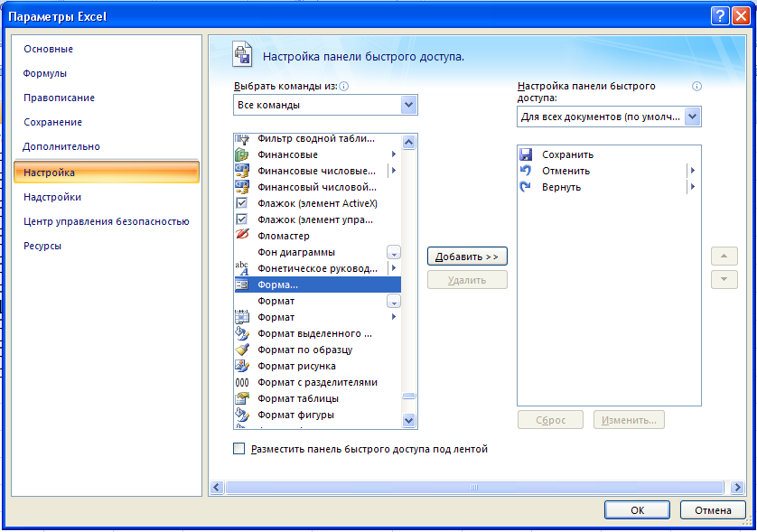
Task: Click the horizontal scrollbar right arrow
Action: pos(737,488)
